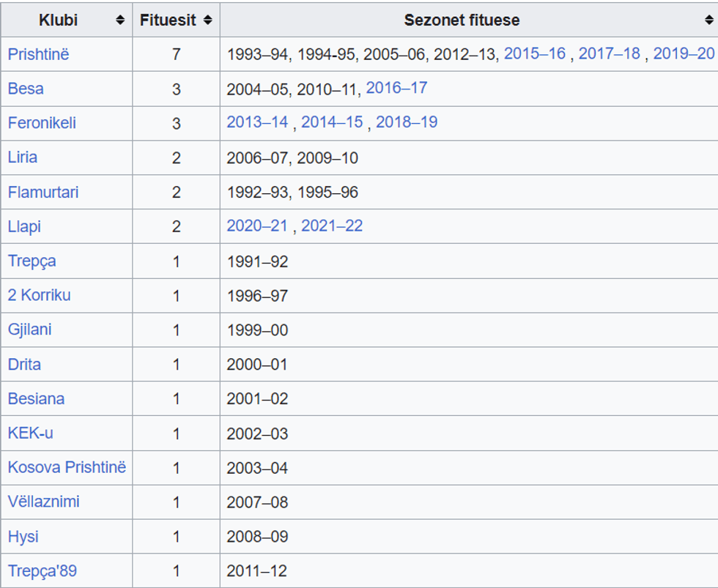Open the Llapi club page

tap(24, 227)
